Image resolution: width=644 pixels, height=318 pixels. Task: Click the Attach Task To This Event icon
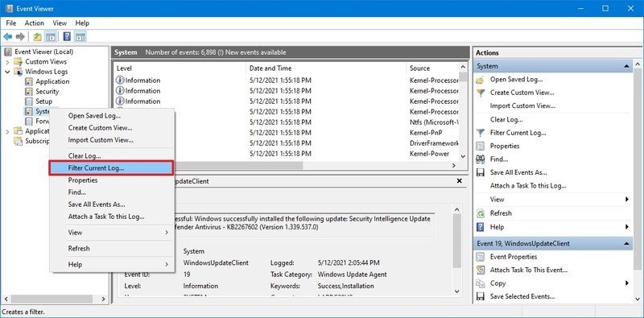tap(480, 270)
